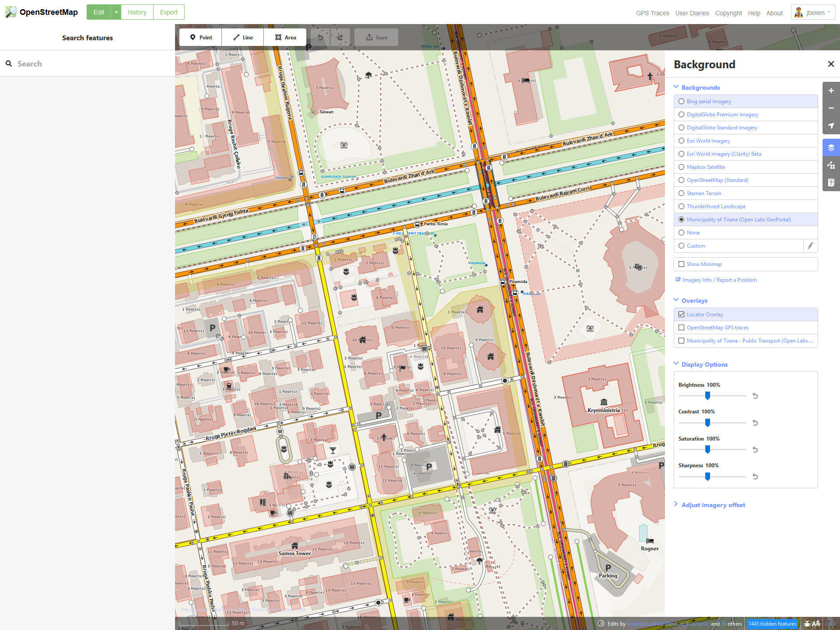Click the zoom in plus button
The height and width of the screenshot is (630, 840).
831,91
